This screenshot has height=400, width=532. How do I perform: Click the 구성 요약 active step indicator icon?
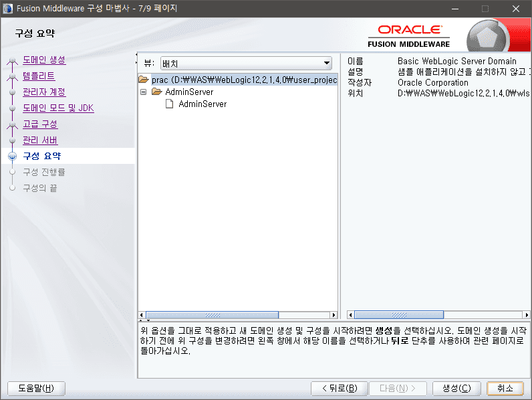coord(13,157)
